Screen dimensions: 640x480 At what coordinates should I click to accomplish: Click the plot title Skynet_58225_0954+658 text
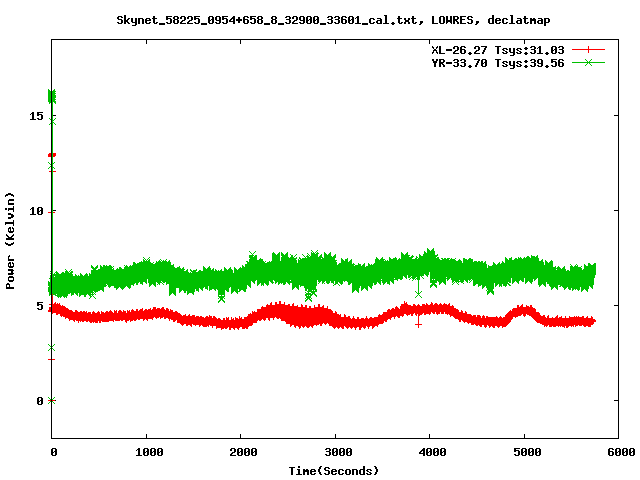333,20
